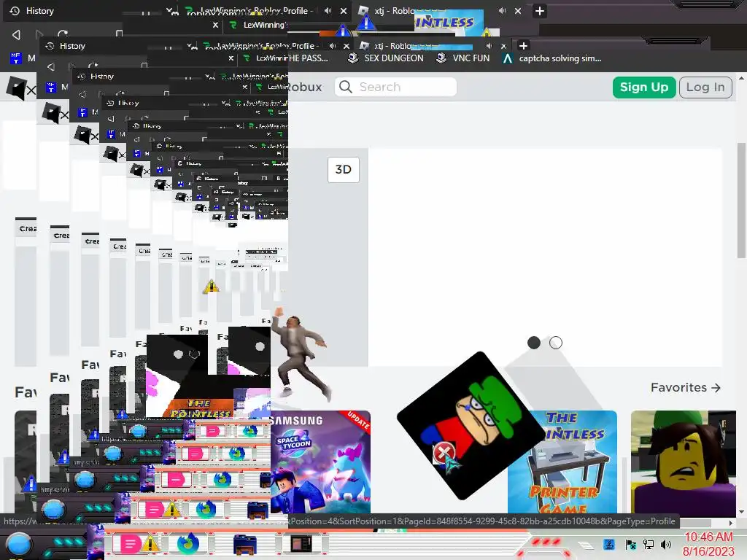Open the Favorites arrow link
The width and height of the screenshot is (747, 560).
[686, 388]
